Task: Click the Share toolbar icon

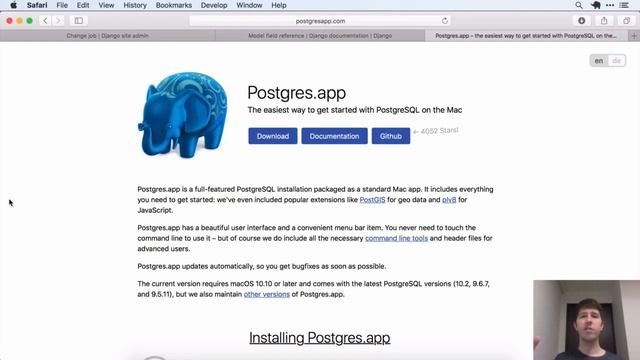Action: (604, 20)
